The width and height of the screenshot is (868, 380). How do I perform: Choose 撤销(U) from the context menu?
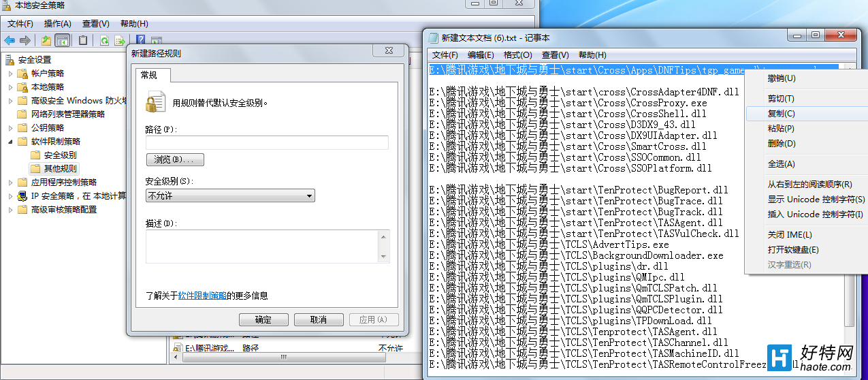click(x=805, y=78)
